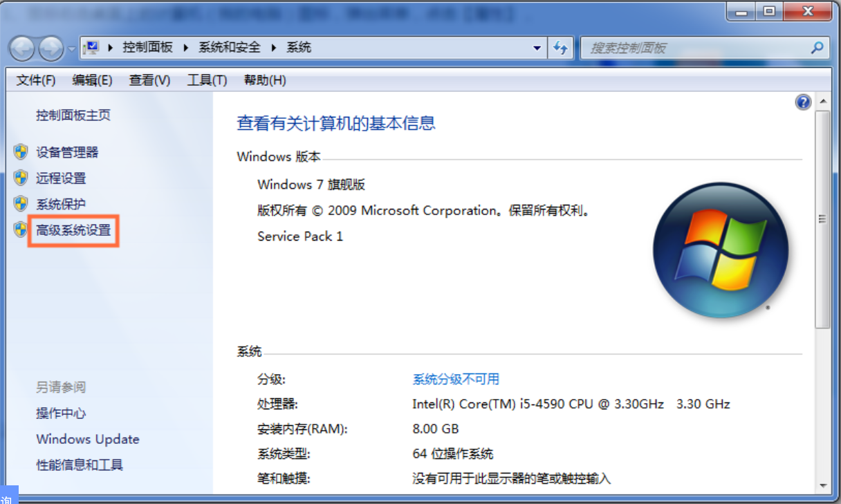Screen dimensions: 841x504
Task: Expand arrow after 系统和安全 in breadcrumb
Action: point(273,48)
